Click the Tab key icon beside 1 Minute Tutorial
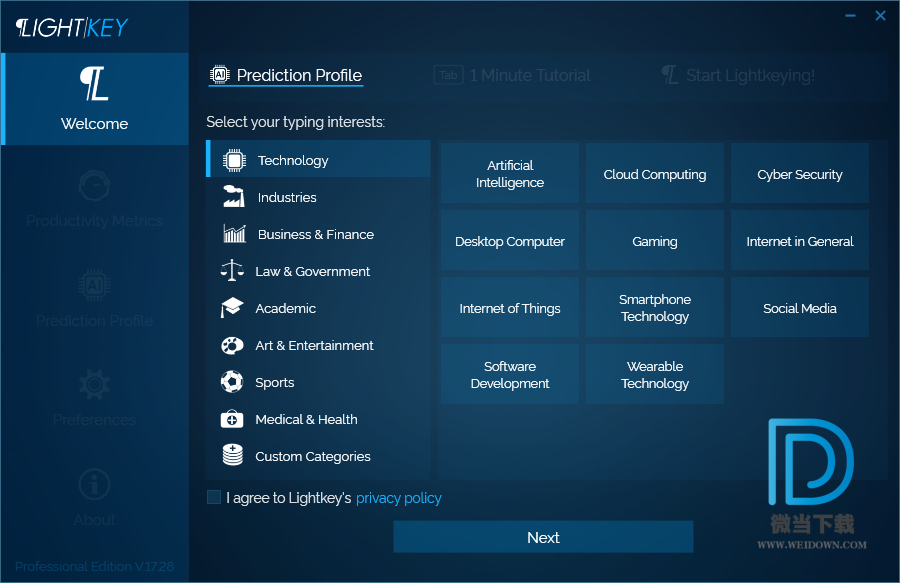The width and height of the screenshot is (900, 583). coord(448,75)
